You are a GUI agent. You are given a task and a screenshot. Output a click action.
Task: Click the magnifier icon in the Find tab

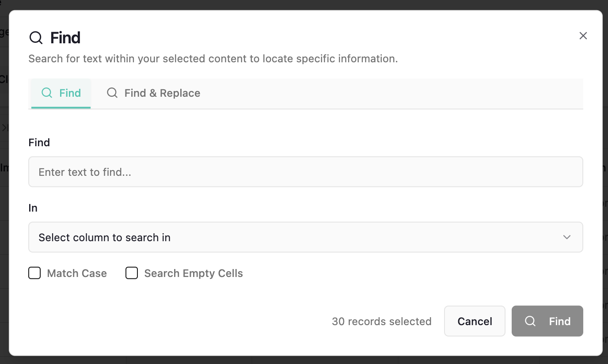point(47,93)
